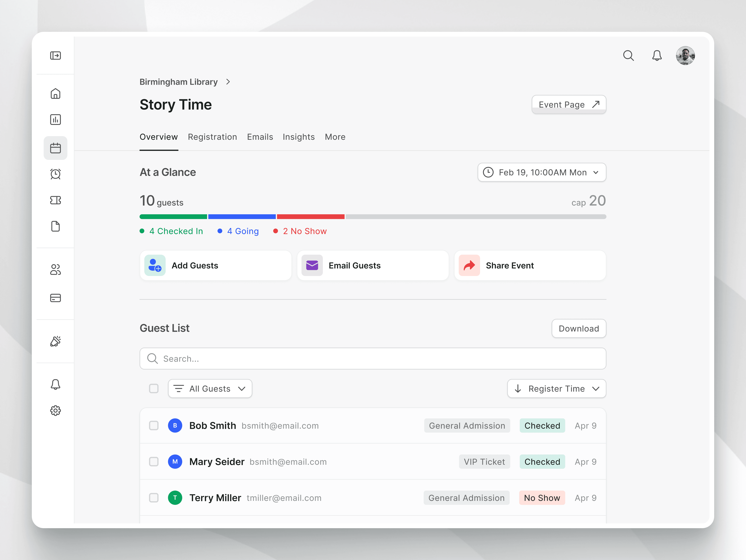
Task: Open the Feb 19, 10:00AM Mon date dropdown
Action: 542,172
